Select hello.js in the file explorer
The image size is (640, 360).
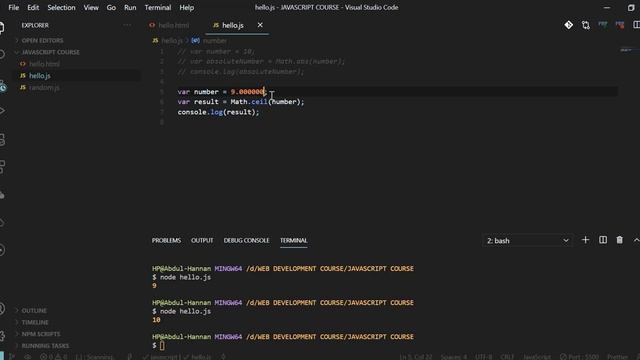coord(40,76)
